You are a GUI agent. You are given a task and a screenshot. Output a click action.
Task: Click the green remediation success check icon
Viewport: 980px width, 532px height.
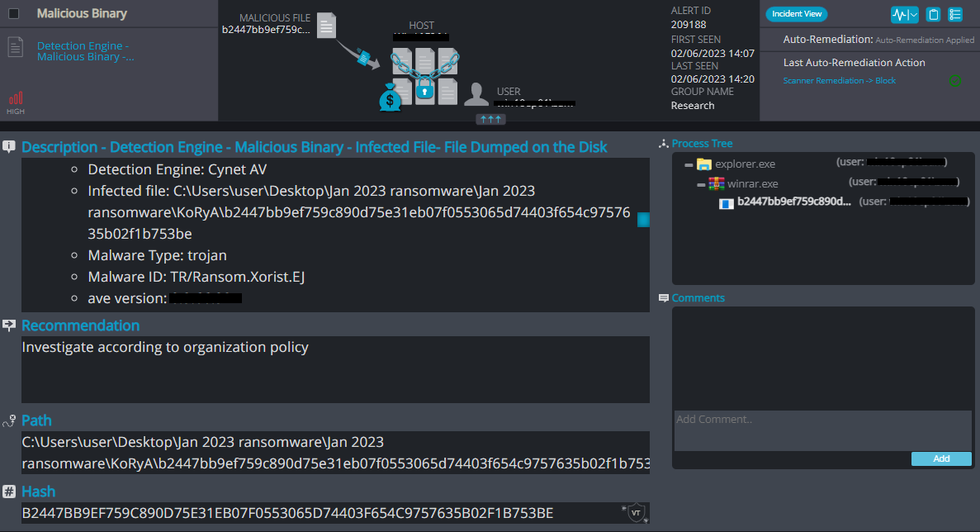pos(955,81)
